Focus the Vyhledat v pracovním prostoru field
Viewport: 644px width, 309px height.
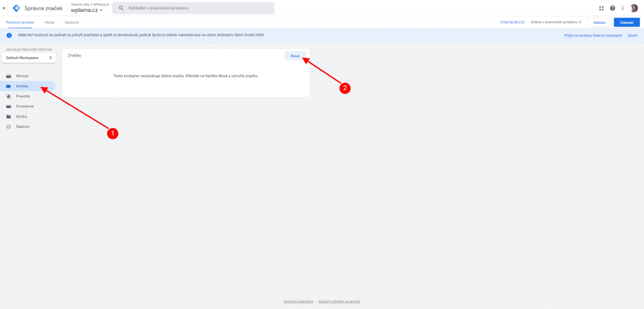pyautogui.click(x=193, y=8)
